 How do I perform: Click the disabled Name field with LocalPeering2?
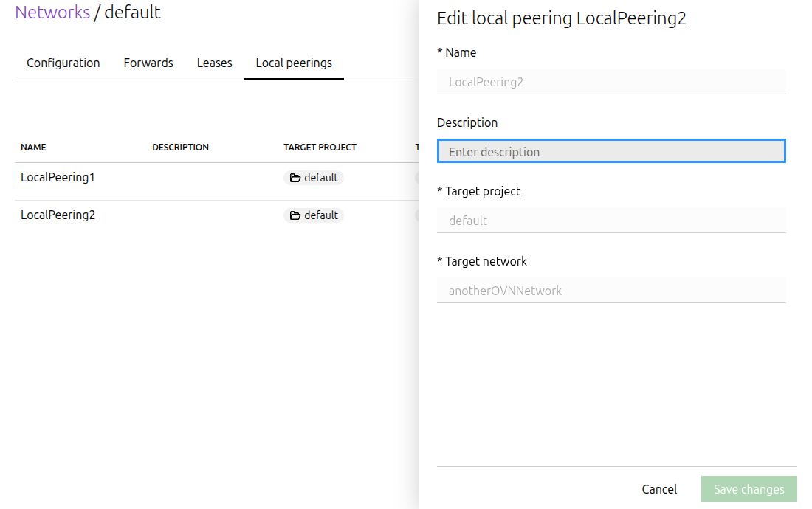click(611, 82)
